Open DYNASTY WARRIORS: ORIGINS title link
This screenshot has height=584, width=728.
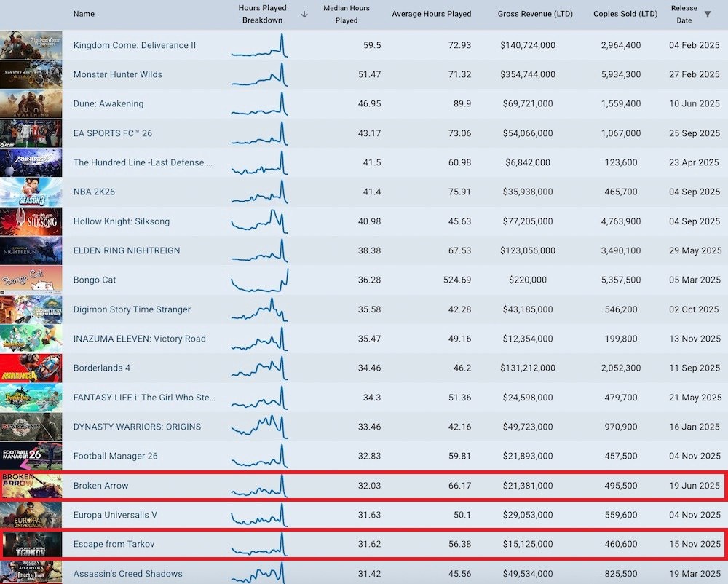[138, 427]
